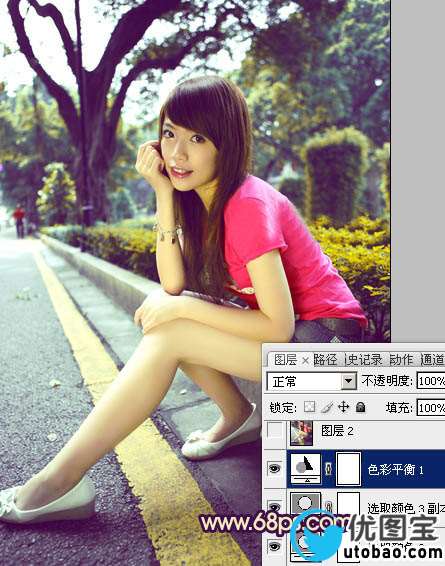Click link icon on 选取颜色 3 layer
This screenshot has width=445, height=566.
pos(328,506)
